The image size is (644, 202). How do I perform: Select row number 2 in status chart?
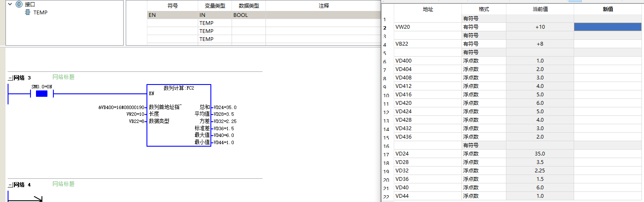pos(387,28)
